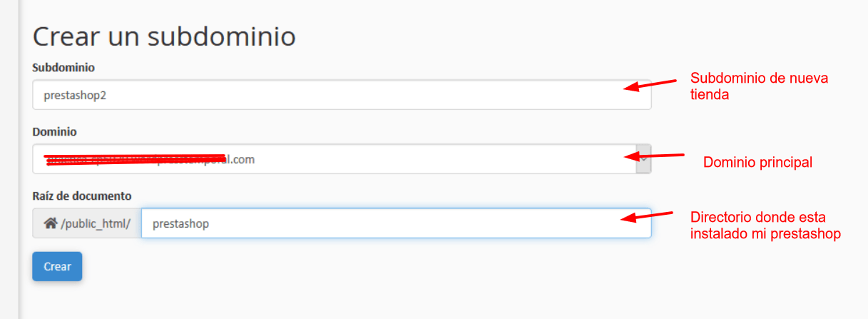
Task: Click the Dominio field label
Action: click(x=54, y=132)
